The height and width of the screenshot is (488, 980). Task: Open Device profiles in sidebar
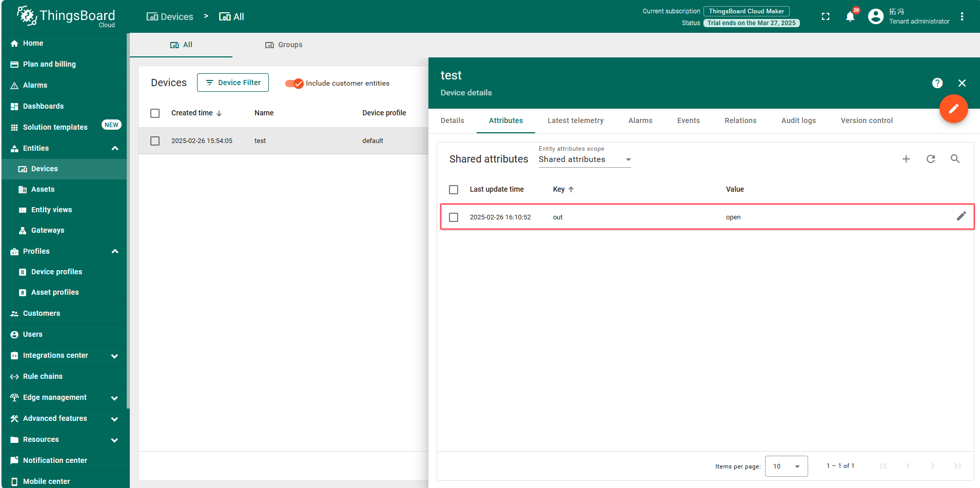click(64, 272)
